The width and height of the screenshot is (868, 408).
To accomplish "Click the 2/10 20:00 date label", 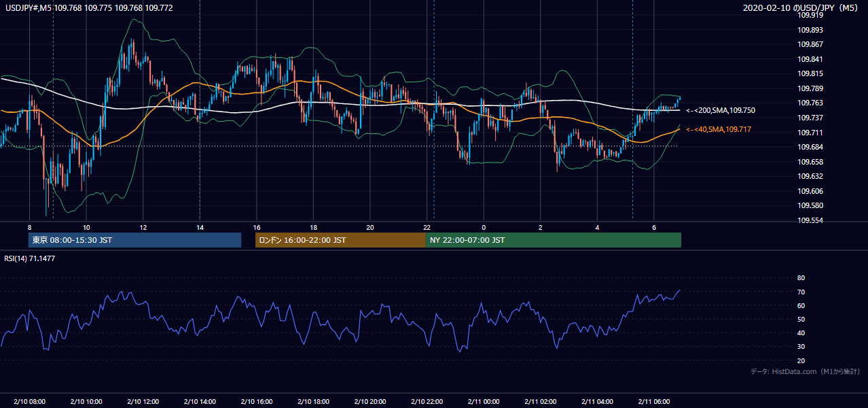I will pos(370,401).
